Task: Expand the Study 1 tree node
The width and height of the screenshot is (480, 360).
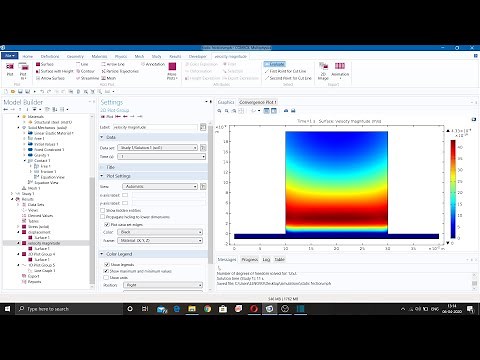Action: [x=12, y=194]
